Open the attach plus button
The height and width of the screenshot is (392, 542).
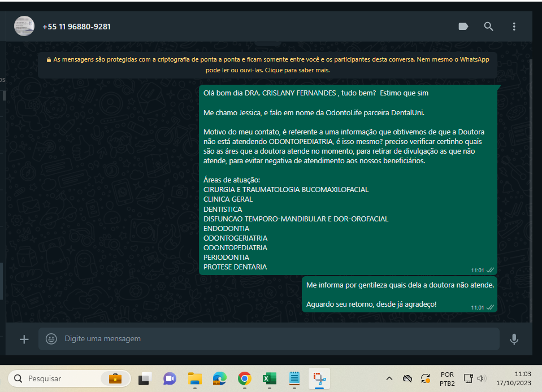click(24, 339)
